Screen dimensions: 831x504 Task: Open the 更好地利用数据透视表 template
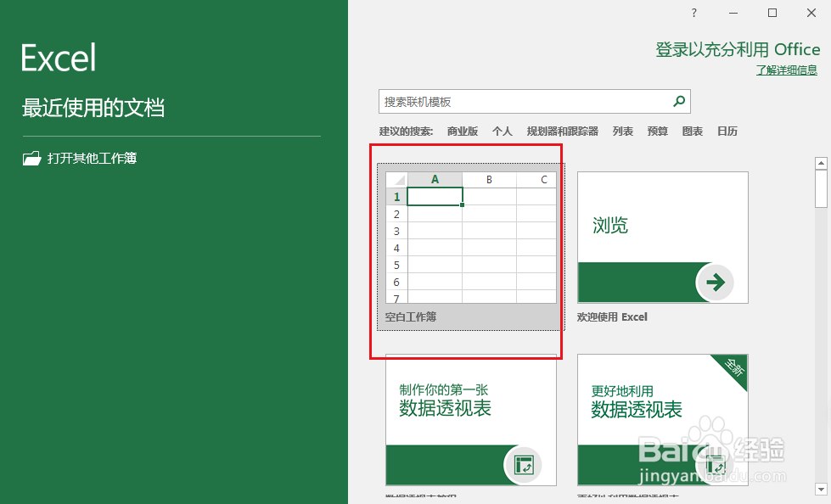[662, 420]
